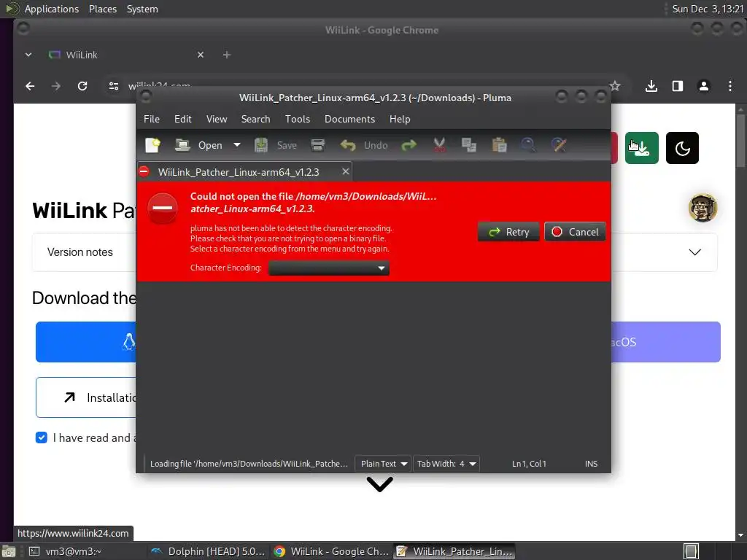Click the Open file button in Pluma
This screenshot has width=747, height=560.
pos(198,145)
